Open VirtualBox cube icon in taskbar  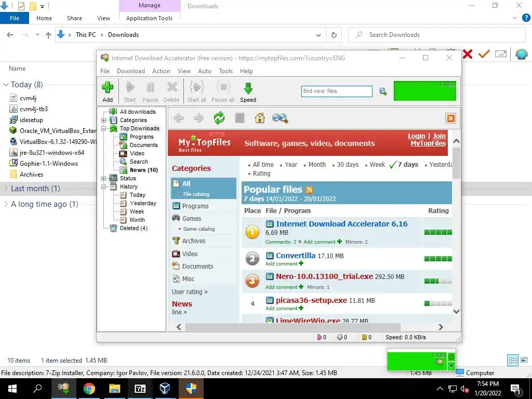pos(165,389)
